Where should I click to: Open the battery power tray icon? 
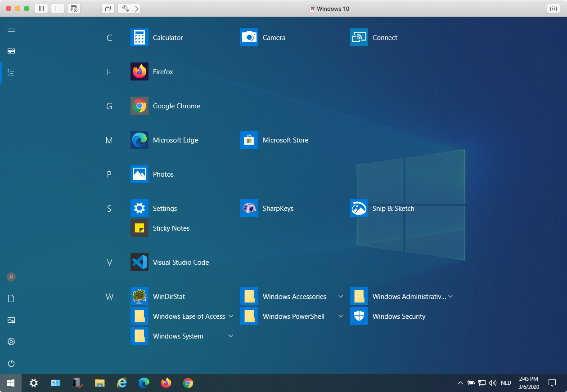(x=471, y=383)
